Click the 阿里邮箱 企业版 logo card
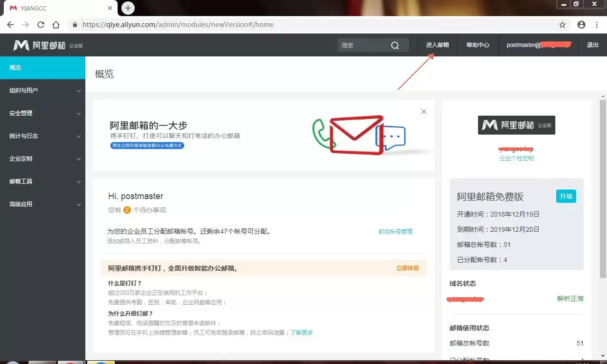Screen dimensions: 607x364 click(516, 125)
